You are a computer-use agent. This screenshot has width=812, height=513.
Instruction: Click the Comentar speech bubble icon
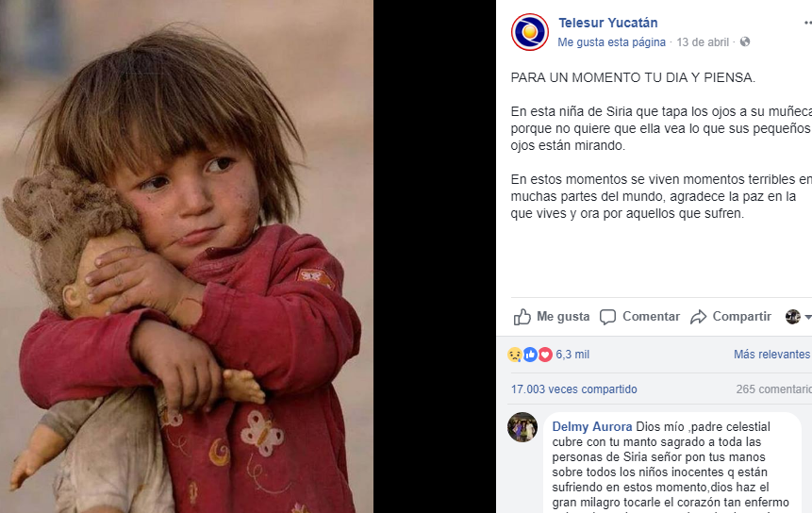click(x=607, y=317)
